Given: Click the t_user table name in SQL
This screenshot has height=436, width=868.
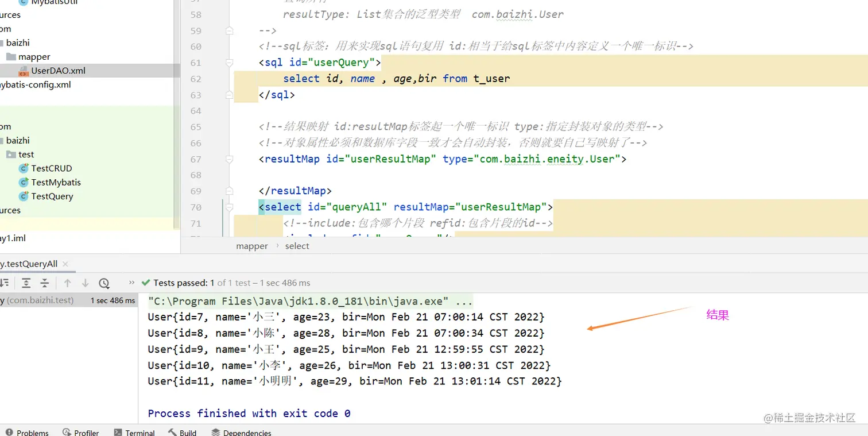Looking at the screenshot, I should tap(491, 78).
